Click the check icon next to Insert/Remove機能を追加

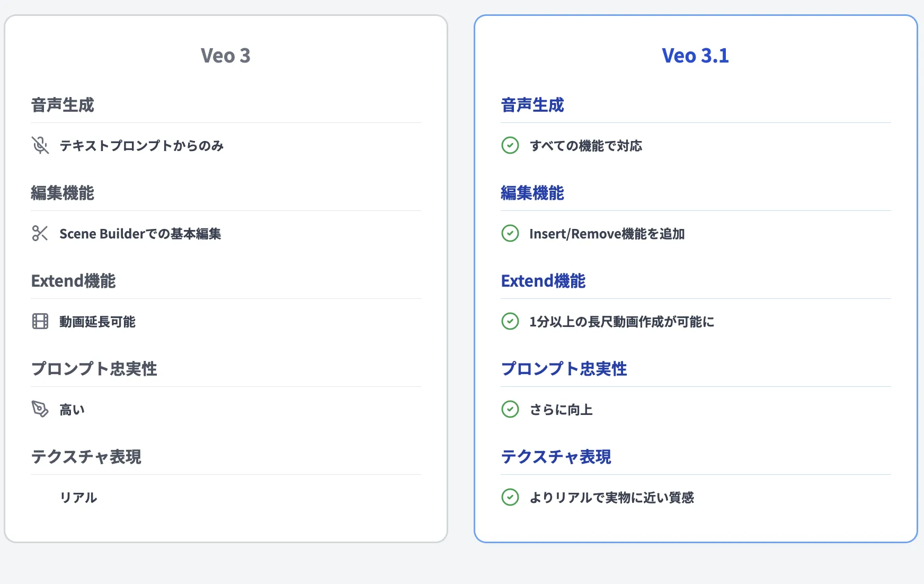[x=510, y=233]
